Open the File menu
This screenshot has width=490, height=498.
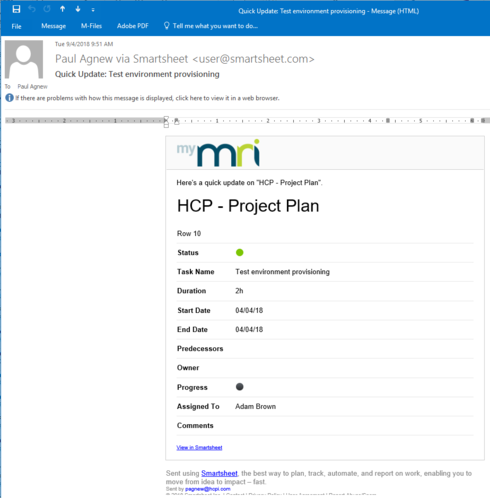(16, 26)
